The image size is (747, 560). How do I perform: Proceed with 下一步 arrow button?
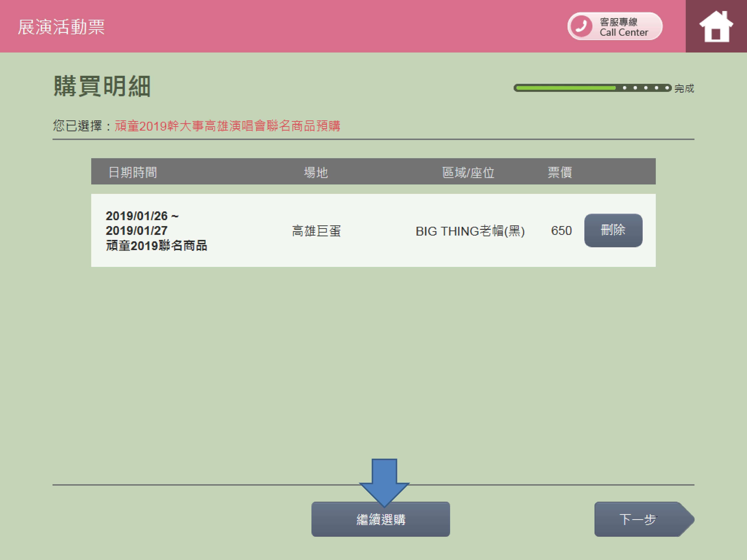[640, 519]
